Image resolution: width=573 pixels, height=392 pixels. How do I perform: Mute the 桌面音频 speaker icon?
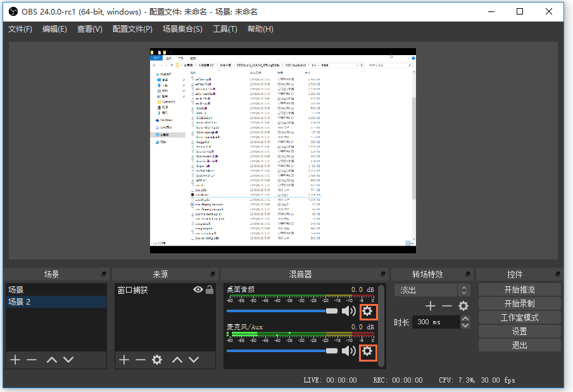pos(348,311)
